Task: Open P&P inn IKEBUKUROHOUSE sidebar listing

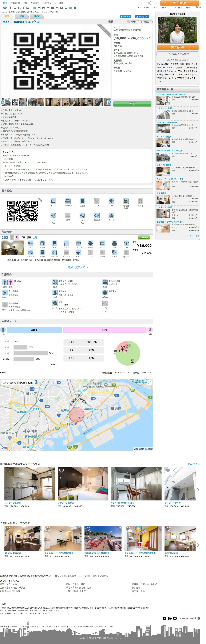Action: click(178, 99)
